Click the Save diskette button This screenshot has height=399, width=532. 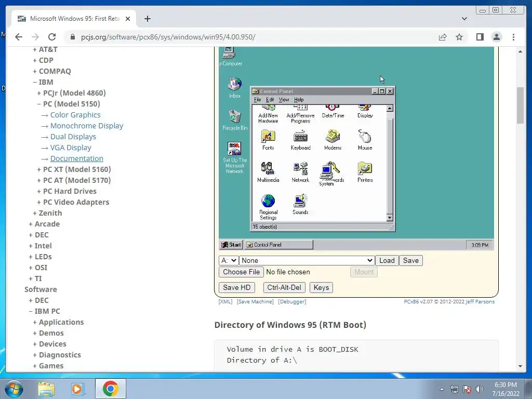tap(410, 261)
